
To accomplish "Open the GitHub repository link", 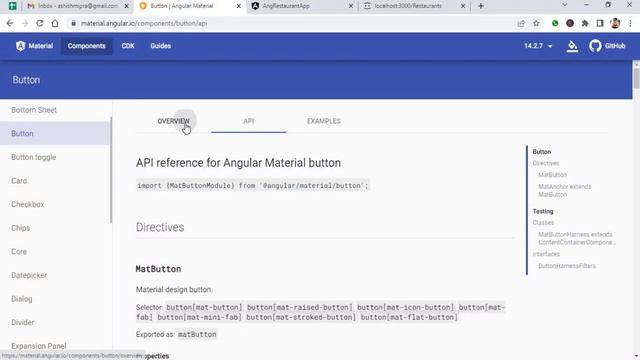I will (x=607, y=46).
